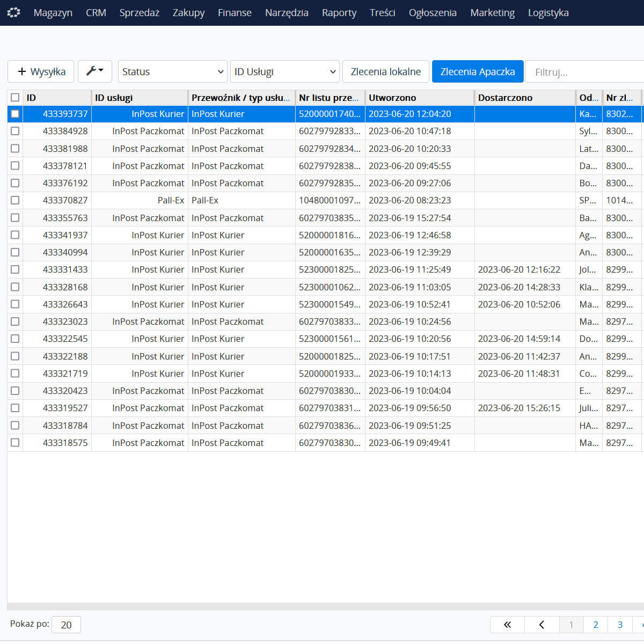Click the horizontal scrollbar below the table

(325, 606)
